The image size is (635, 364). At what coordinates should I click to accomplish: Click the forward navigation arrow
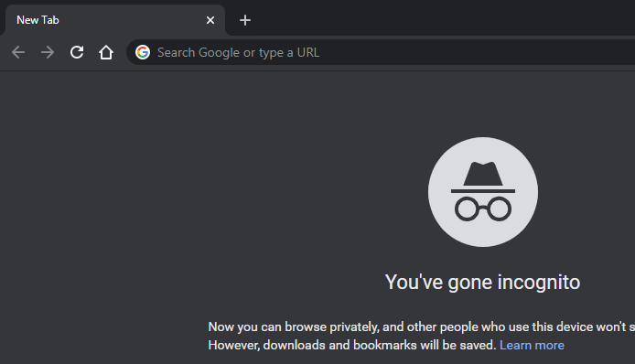pyautogui.click(x=48, y=52)
